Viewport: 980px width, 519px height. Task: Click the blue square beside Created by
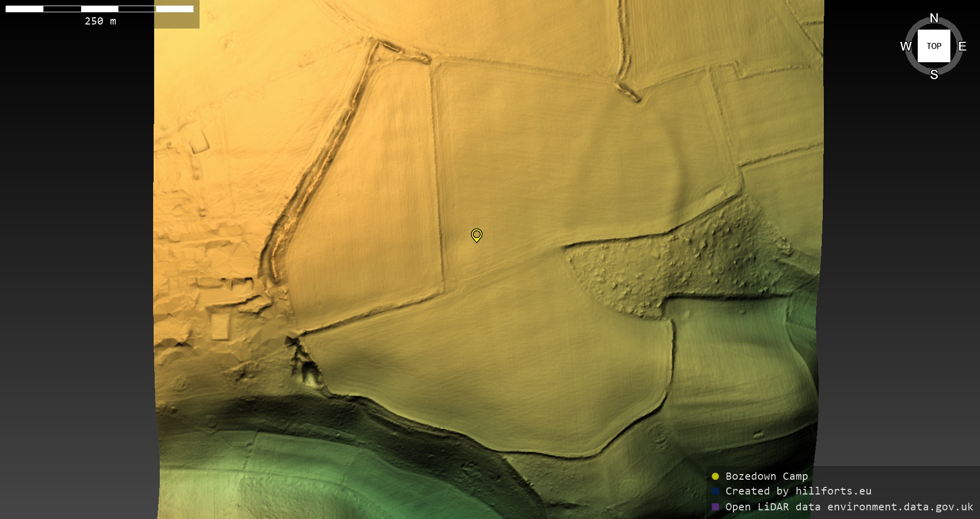coord(715,491)
